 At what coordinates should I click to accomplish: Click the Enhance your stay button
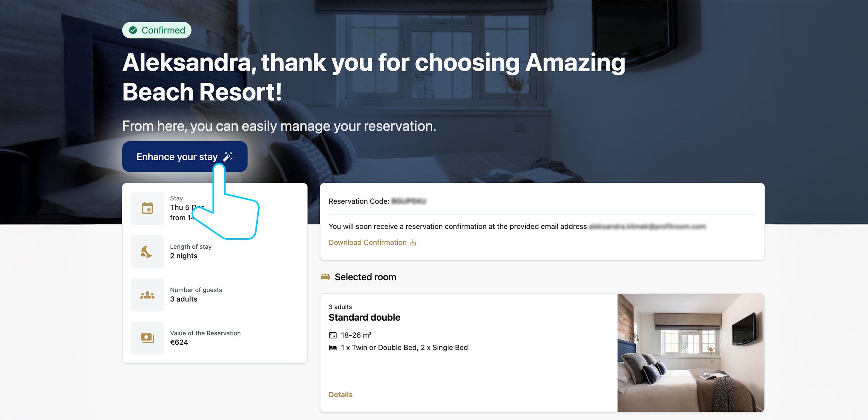pyautogui.click(x=184, y=157)
